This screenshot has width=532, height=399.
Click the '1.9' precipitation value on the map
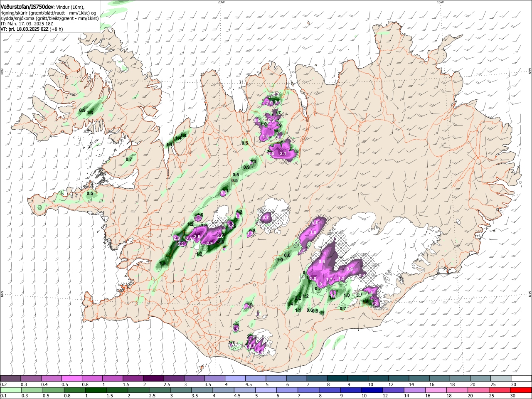(163, 264)
